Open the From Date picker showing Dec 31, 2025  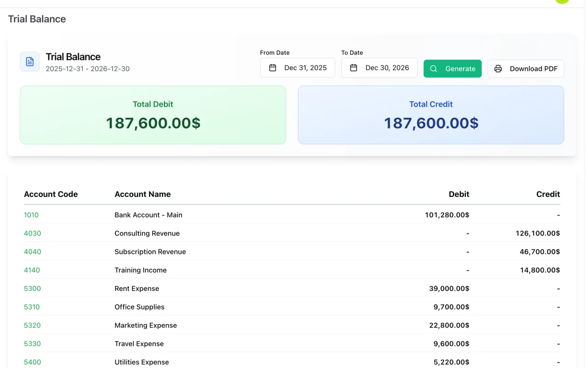[x=298, y=68]
